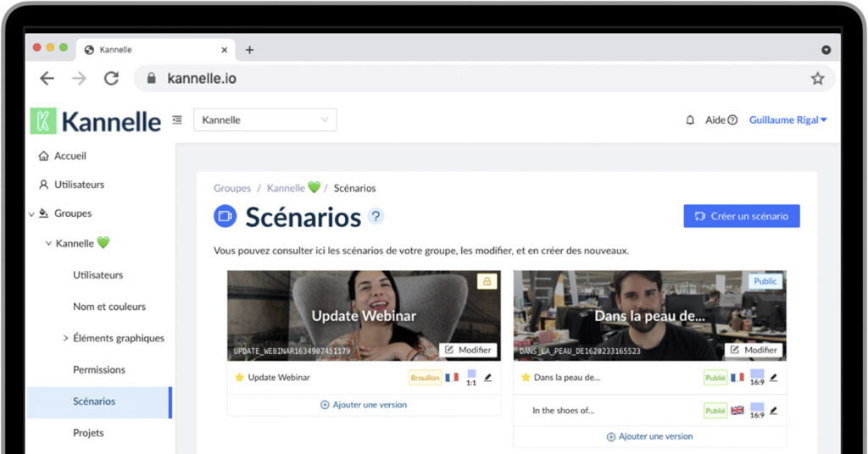
Task: Toggle the sidebar collapse icon
Action: pyautogui.click(x=177, y=120)
